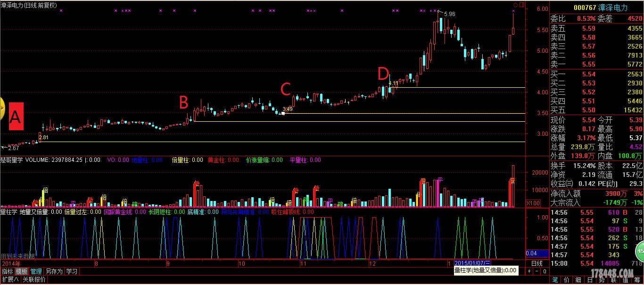Select the 值 tab below the quotes
Screen dimensions: 644x285
click(626, 280)
